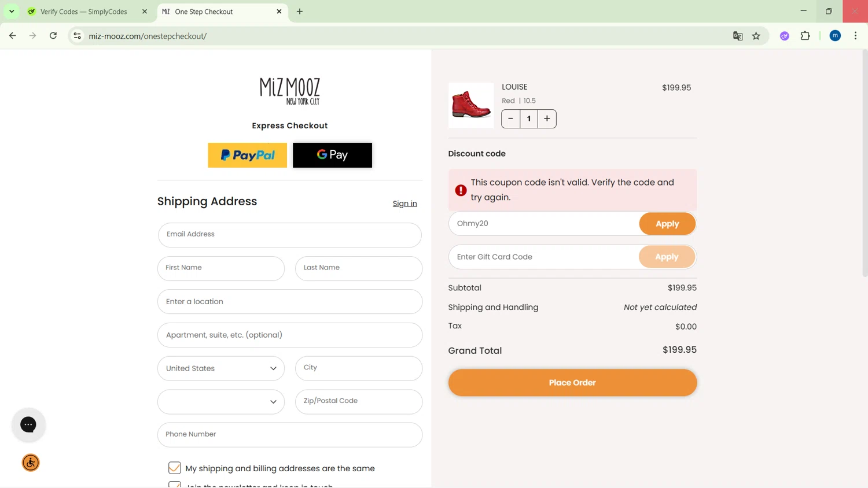Click the Zip/Postal Code field
This screenshot has height=488, width=868.
tap(359, 402)
